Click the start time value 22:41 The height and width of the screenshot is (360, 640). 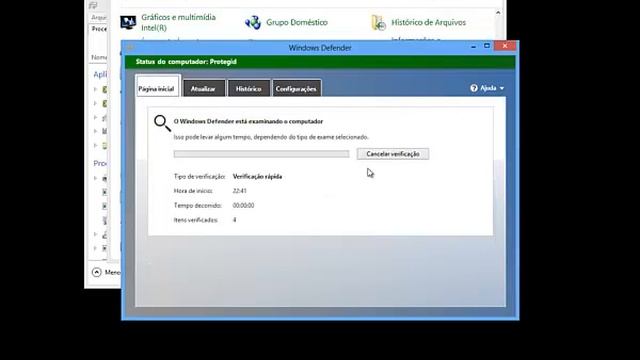[x=240, y=191]
